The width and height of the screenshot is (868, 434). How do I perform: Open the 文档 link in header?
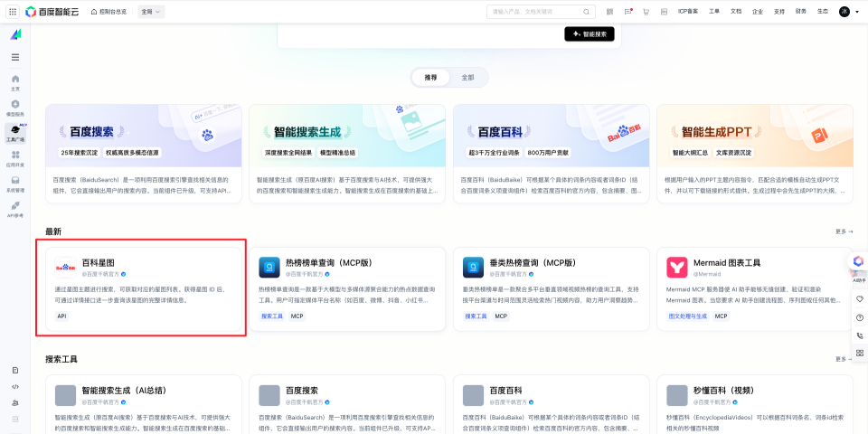coord(735,12)
